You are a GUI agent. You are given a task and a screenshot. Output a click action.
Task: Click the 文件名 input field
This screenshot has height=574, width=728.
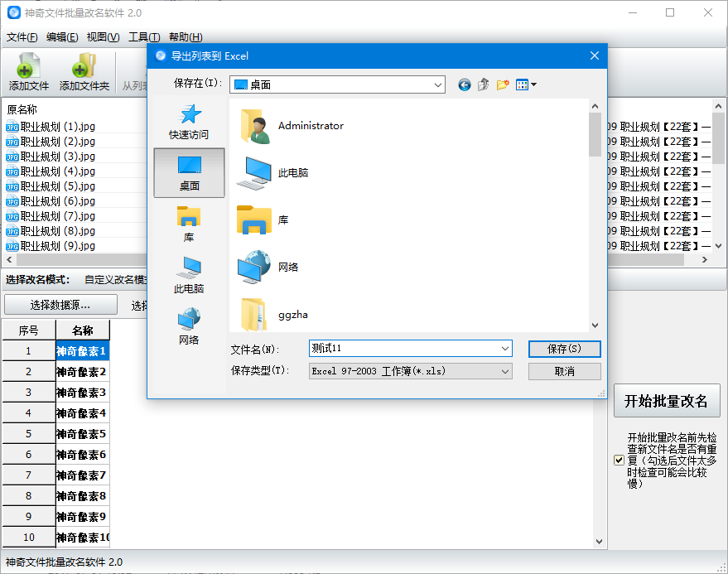pyautogui.click(x=404, y=349)
